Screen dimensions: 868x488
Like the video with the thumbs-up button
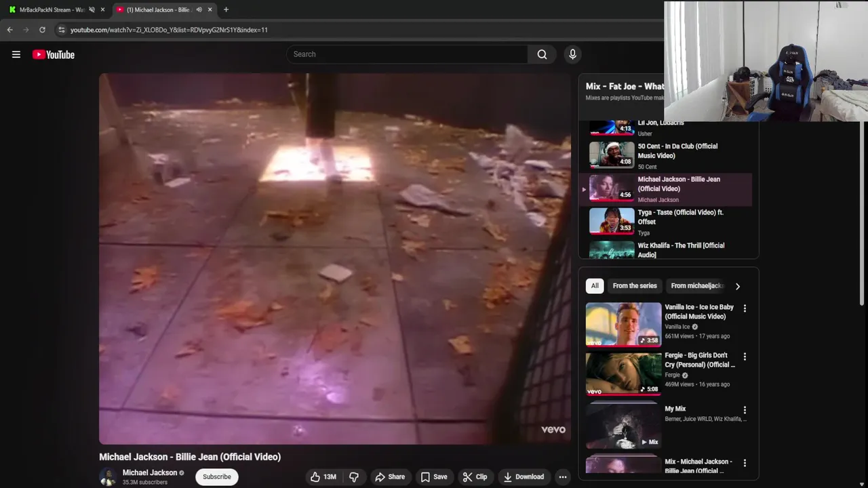tap(323, 477)
